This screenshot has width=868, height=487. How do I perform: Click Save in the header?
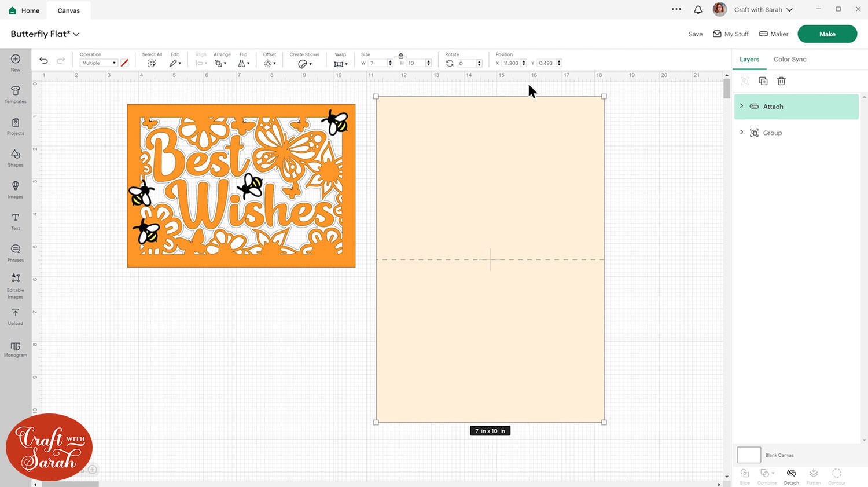point(695,34)
